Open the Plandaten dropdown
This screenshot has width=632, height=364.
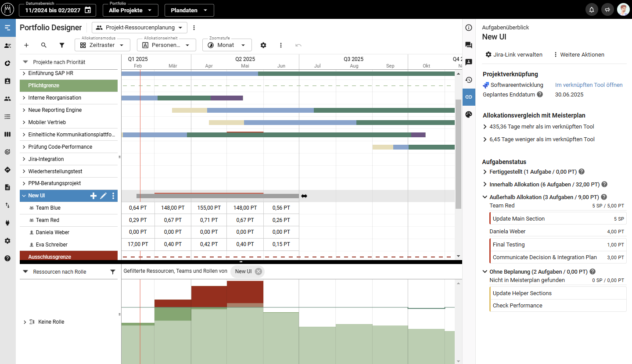[189, 10]
